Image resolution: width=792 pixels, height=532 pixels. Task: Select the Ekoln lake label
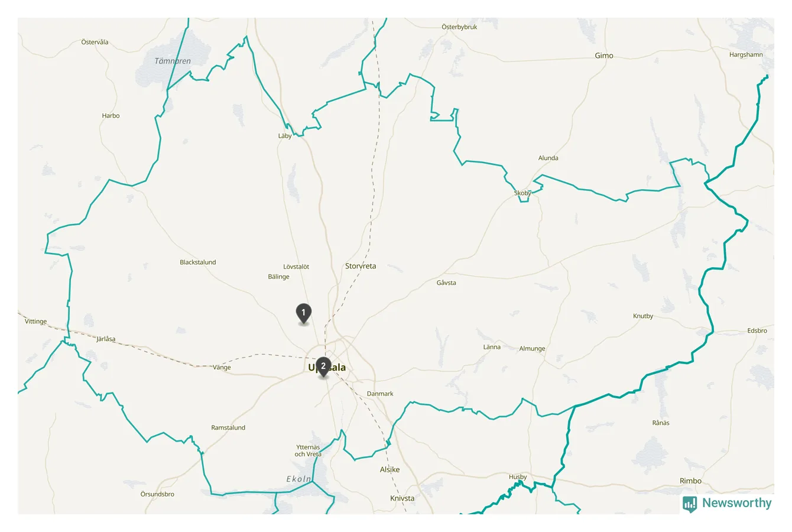pos(298,479)
